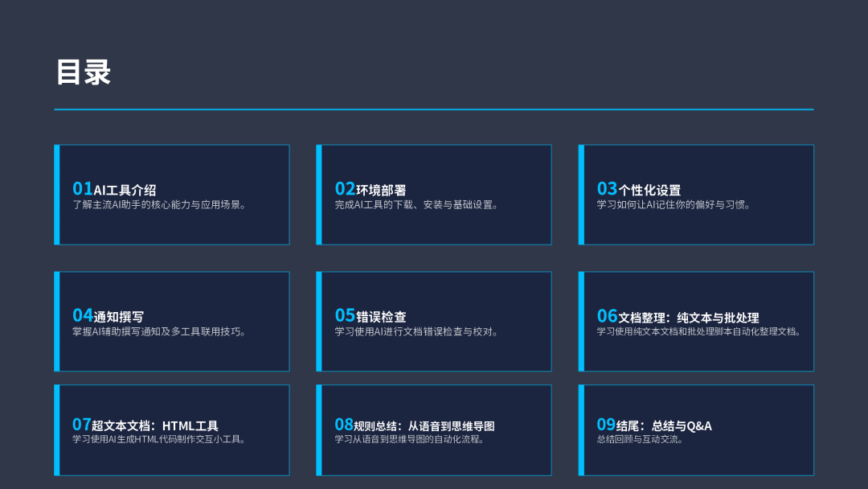Click description 掌握AI辅助撰写通知及多工具联用技巧
The width and height of the screenshot is (868, 489).
(x=159, y=331)
